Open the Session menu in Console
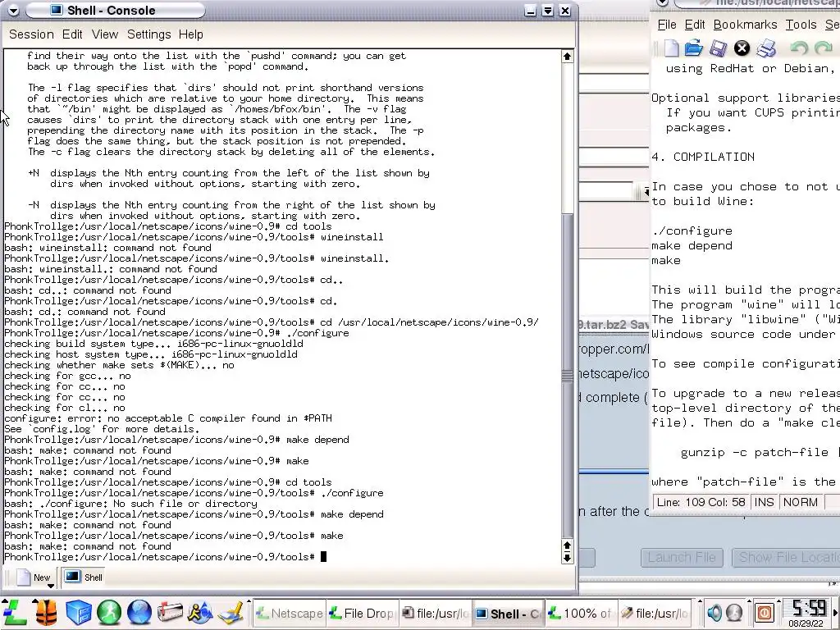 point(32,34)
